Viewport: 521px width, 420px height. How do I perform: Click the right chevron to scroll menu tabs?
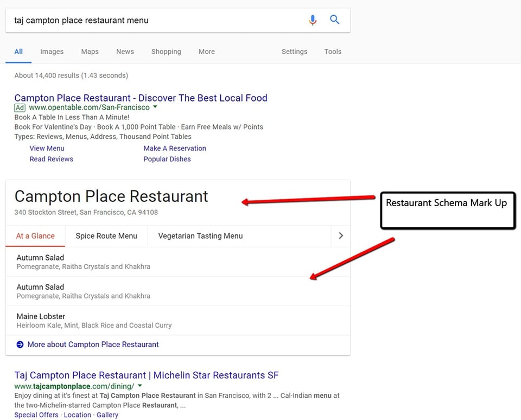pyautogui.click(x=341, y=236)
